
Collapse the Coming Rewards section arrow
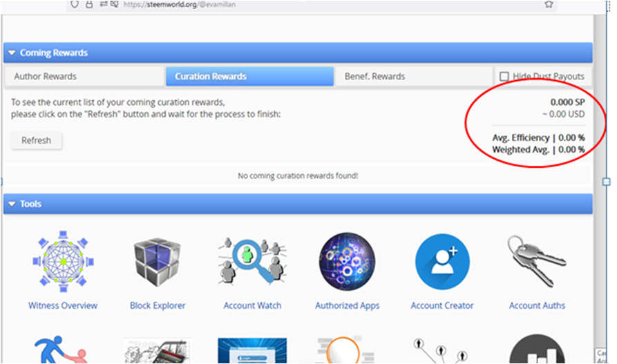pos(12,52)
